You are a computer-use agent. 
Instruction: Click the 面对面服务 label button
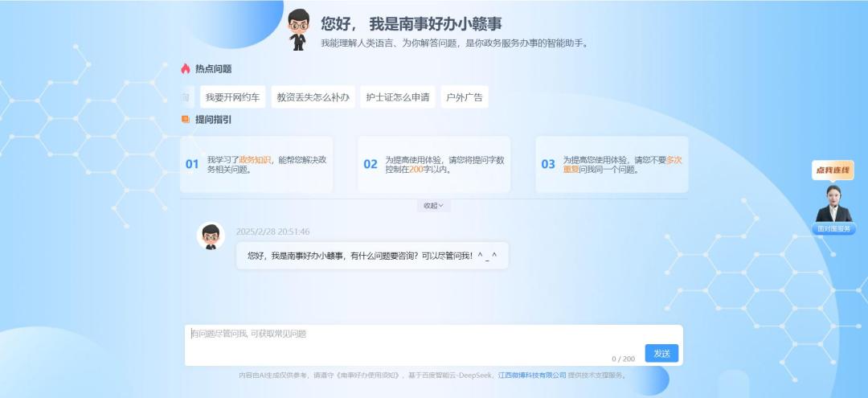point(833,228)
